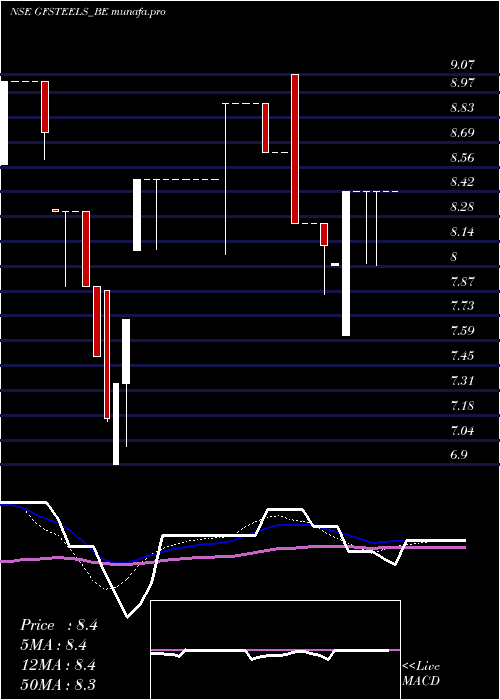Select the tall white candle closing near 8.42
Viewport: 500px width, 700px height.
346,263
